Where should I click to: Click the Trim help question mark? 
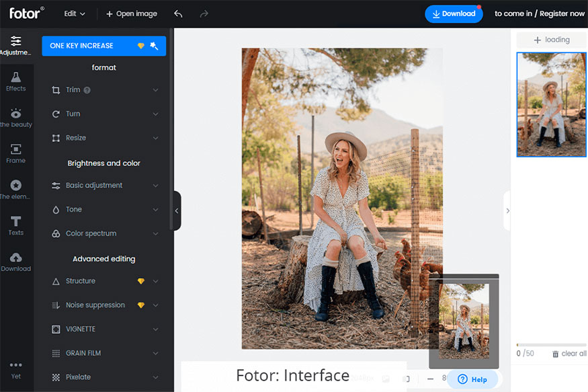tap(87, 90)
